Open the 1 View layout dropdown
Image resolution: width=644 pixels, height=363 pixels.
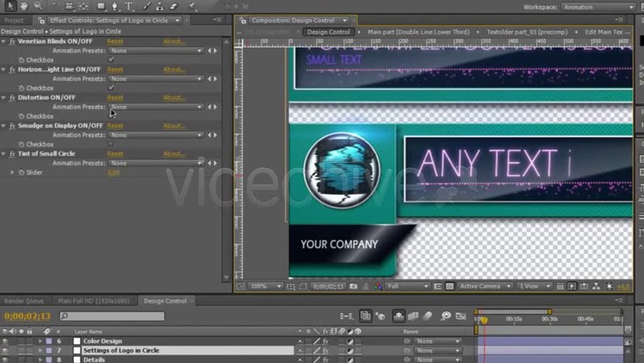pyautogui.click(x=534, y=286)
